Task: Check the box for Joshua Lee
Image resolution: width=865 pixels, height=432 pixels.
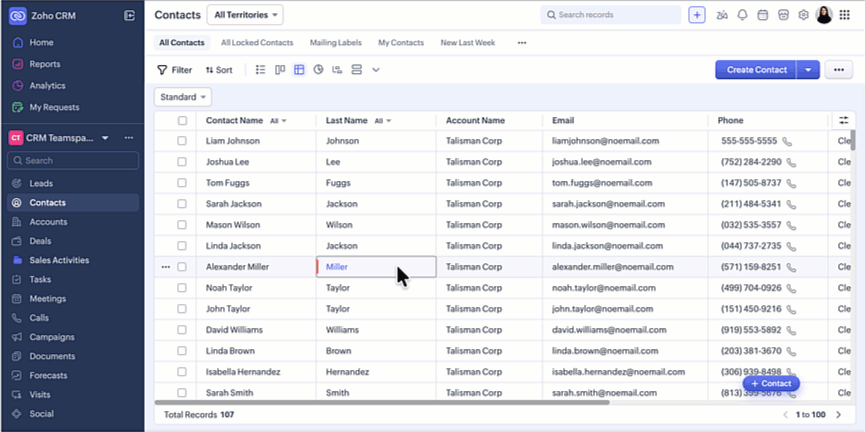Action: click(182, 162)
